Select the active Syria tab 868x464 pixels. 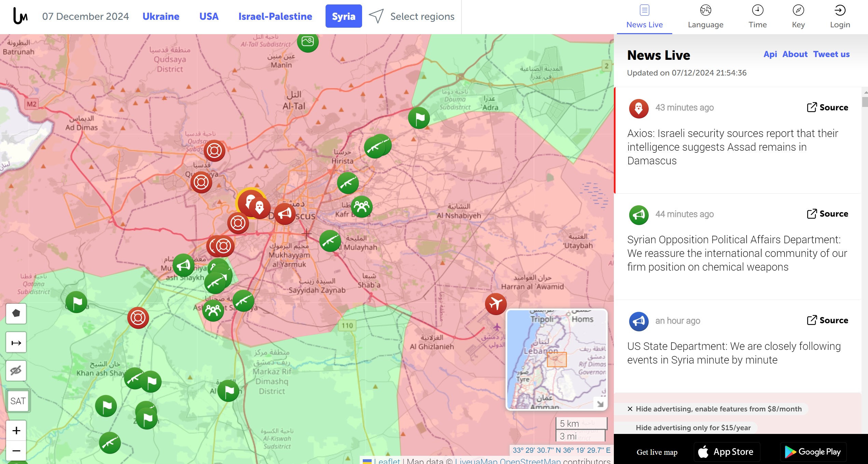[x=343, y=16]
